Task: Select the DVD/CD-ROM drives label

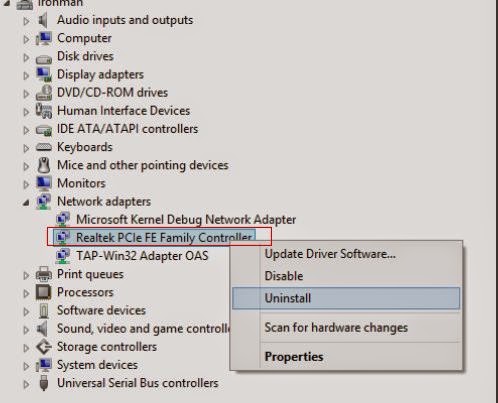Action: click(112, 92)
